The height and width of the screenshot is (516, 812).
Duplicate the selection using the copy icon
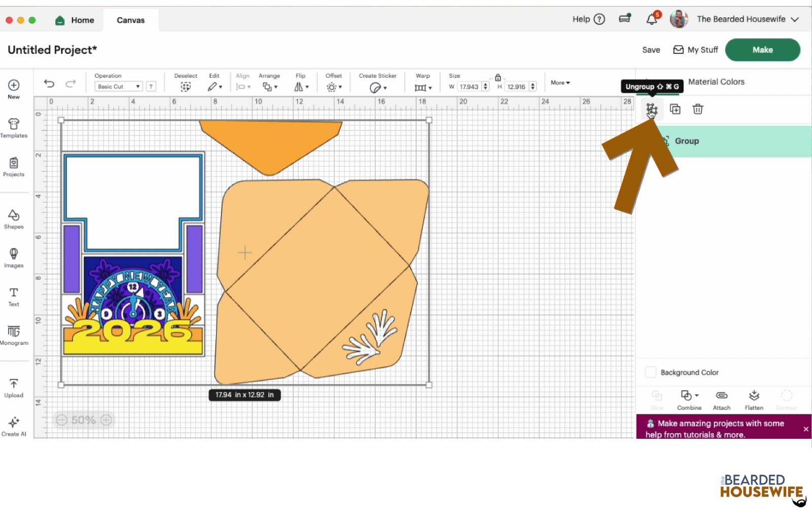point(675,109)
